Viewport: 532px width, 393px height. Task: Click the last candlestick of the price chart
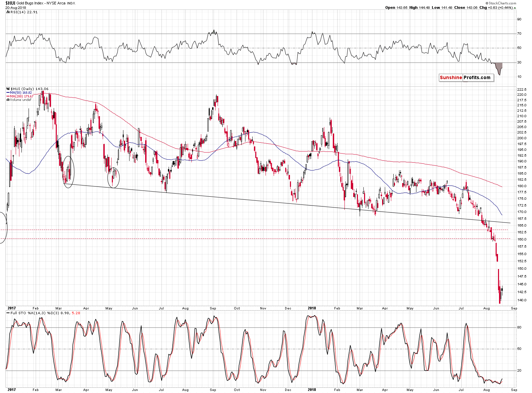[502, 290]
